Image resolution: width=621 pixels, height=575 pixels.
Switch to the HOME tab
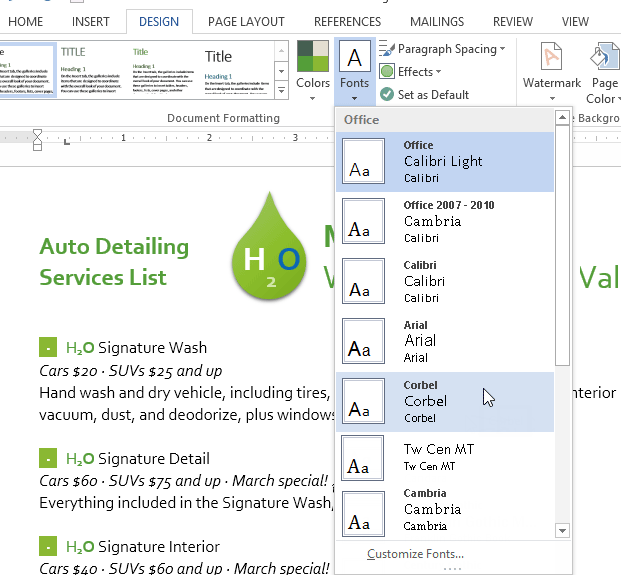point(25,21)
